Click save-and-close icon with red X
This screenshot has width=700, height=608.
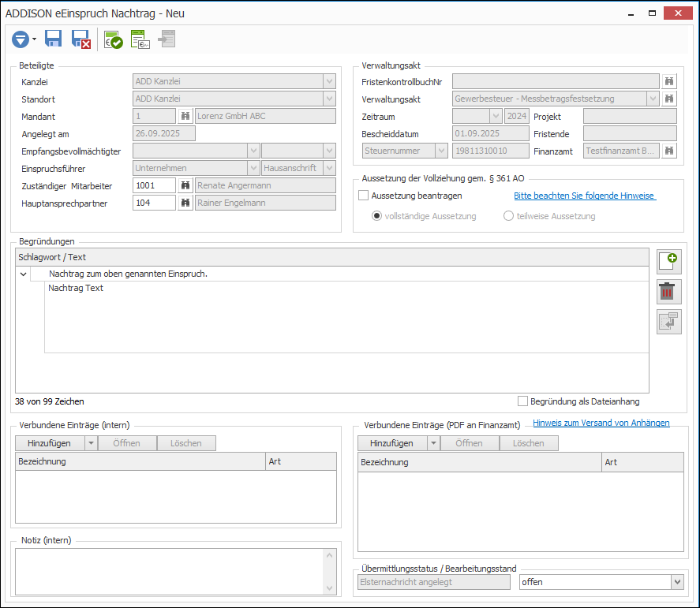[80, 39]
